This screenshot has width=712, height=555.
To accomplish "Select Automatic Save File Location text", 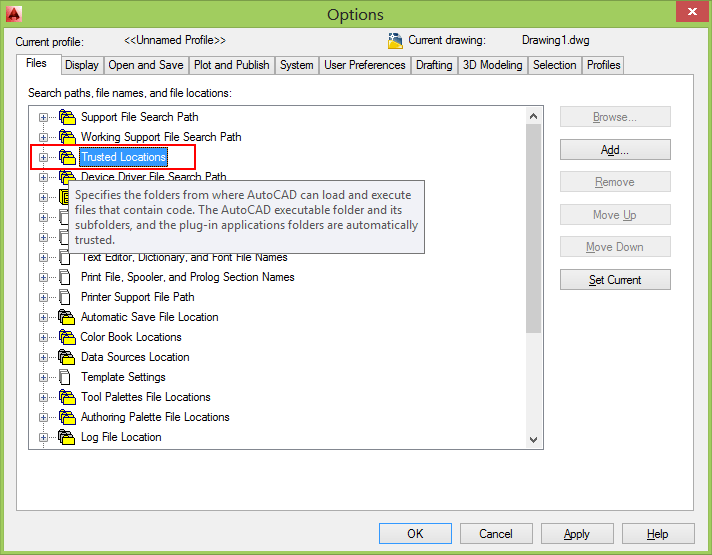I will pos(149,317).
